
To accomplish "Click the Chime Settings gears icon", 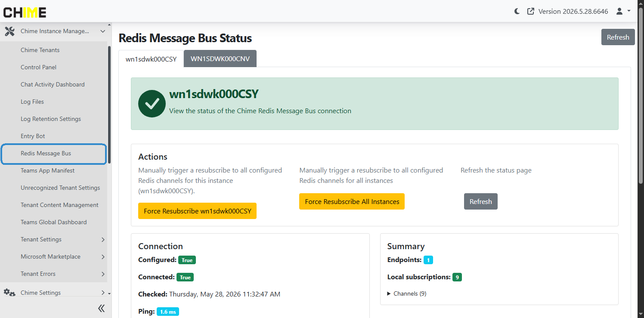I will (9, 293).
